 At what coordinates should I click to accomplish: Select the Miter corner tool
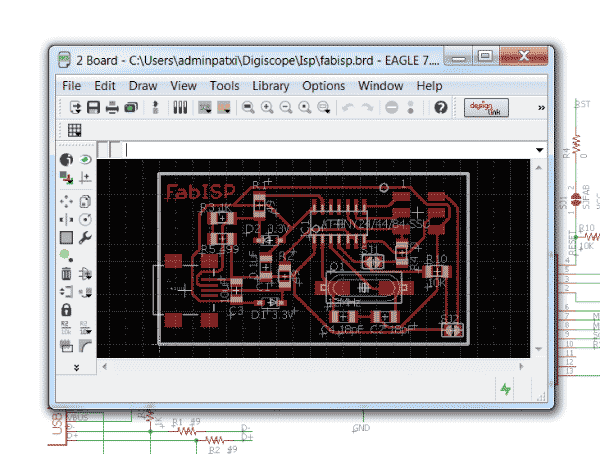pyautogui.click(x=85, y=346)
